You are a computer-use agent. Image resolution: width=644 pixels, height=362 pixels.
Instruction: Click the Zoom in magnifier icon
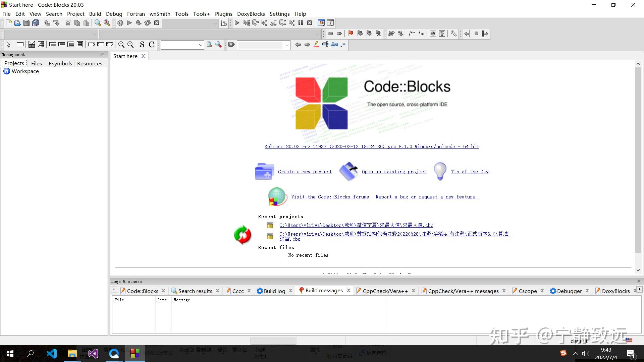pyautogui.click(x=121, y=44)
